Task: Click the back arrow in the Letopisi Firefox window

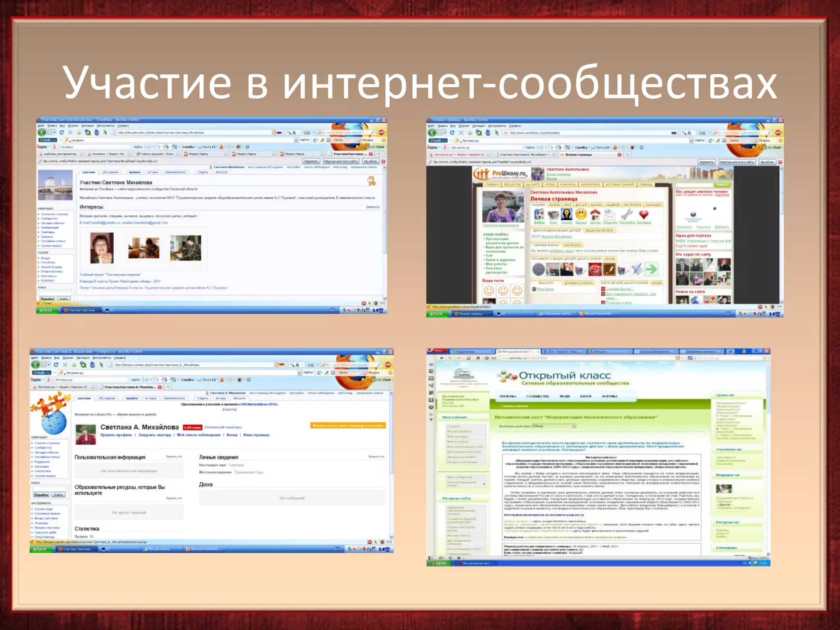Action: pyautogui.click(x=36, y=365)
